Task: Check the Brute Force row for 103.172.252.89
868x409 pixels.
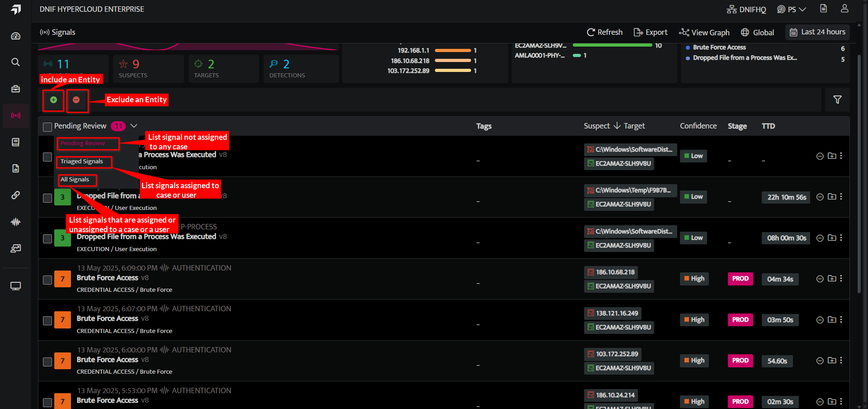Action: click(47, 361)
